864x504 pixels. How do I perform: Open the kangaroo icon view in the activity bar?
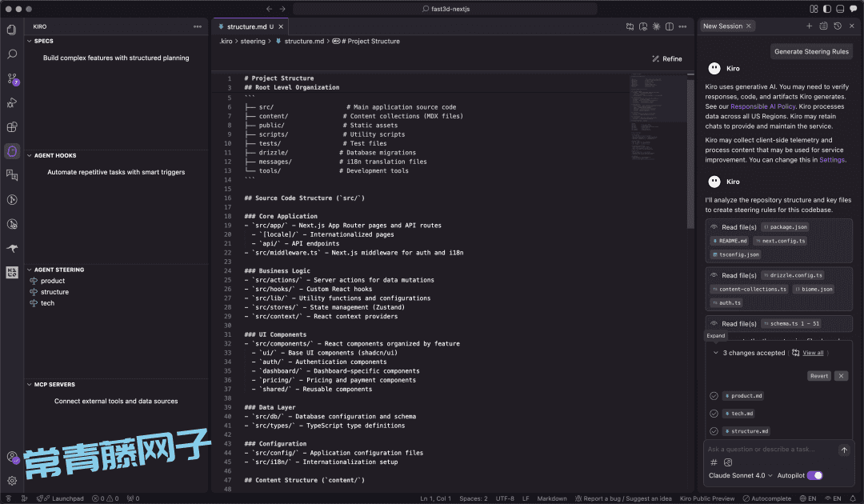pos(11,249)
